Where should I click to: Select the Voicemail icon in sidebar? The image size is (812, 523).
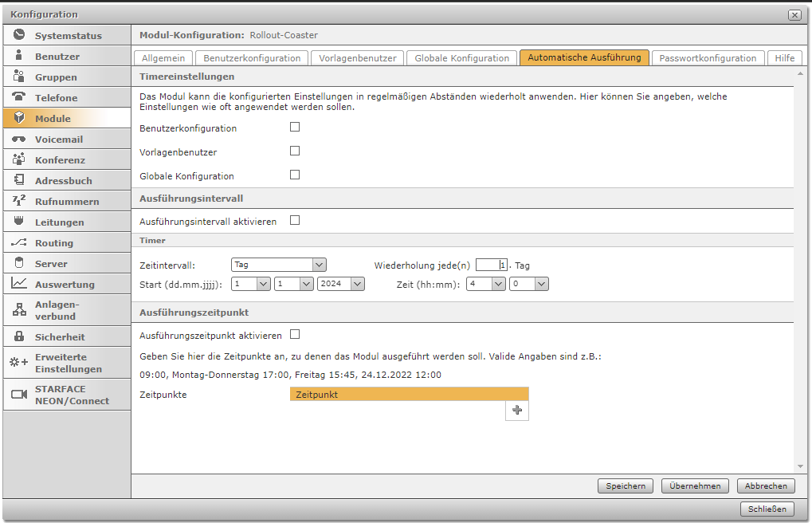[19, 139]
